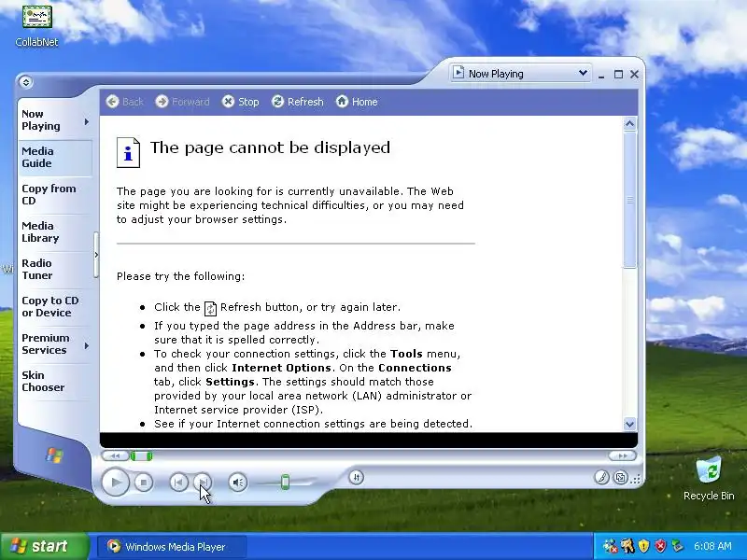Click the Safely Remove Hardware tray icon
Viewport: 747px width, 560px height.
(677, 546)
